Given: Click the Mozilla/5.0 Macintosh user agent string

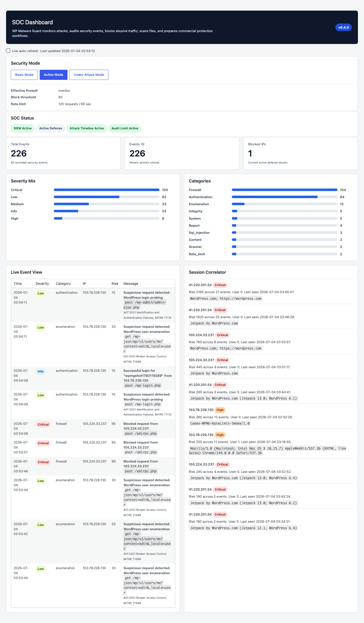Looking at the screenshot, I should (268, 451).
